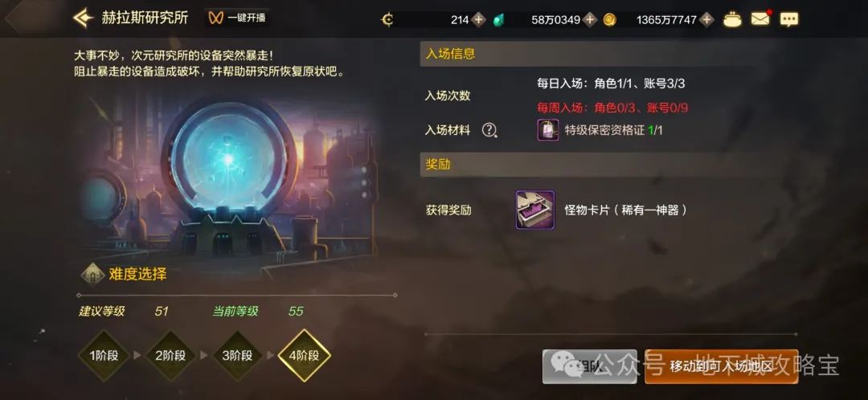
Task: Click the 难度选择 emblem icon
Action: (92, 273)
